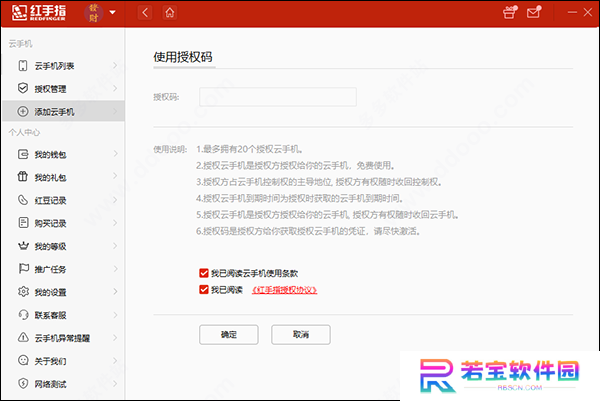Screen dimensions: 600x401
Task: Minimize the Redfinger window
Action: (x=572, y=12)
